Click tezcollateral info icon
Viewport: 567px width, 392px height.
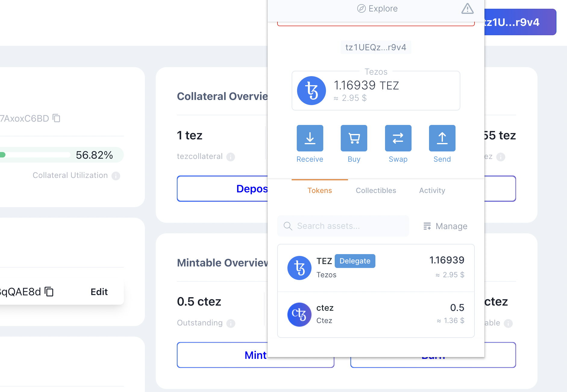[230, 157]
